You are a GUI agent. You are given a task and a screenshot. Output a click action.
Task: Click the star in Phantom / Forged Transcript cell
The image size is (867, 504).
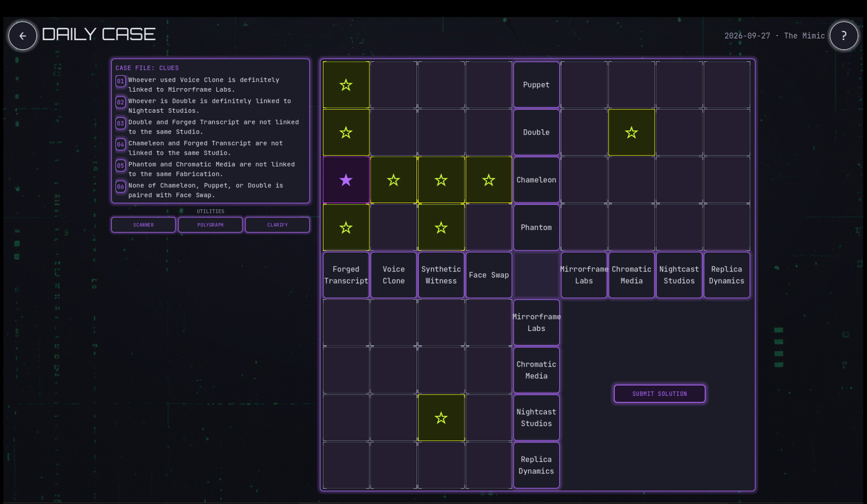pos(346,228)
